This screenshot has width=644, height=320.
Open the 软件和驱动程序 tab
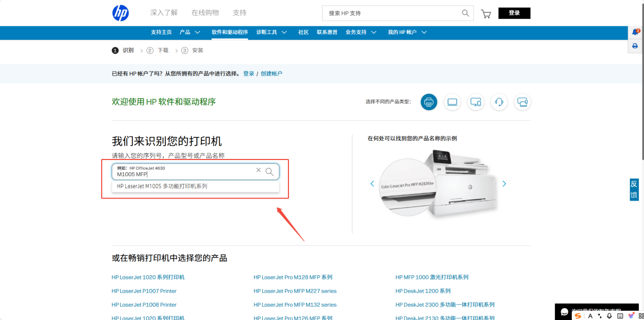pyautogui.click(x=230, y=32)
